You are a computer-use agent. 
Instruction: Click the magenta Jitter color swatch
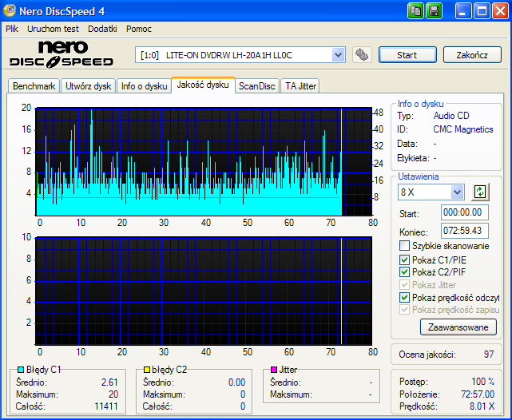[x=274, y=370]
